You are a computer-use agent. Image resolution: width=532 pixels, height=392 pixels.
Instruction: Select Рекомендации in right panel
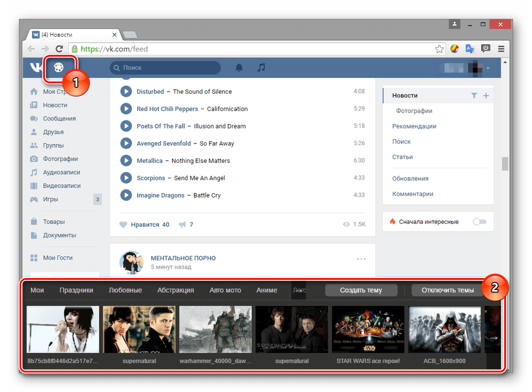click(414, 126)
